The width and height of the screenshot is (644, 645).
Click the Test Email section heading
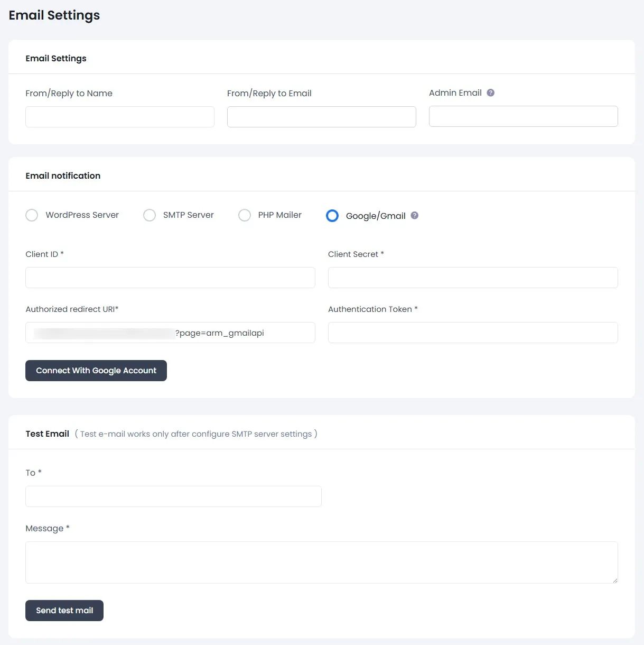(47, 434)
